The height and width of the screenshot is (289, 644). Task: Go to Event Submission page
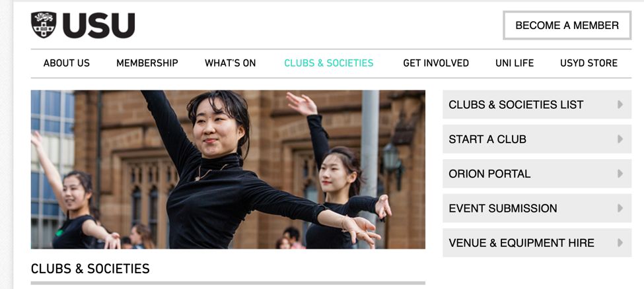(x=537, y=208)
